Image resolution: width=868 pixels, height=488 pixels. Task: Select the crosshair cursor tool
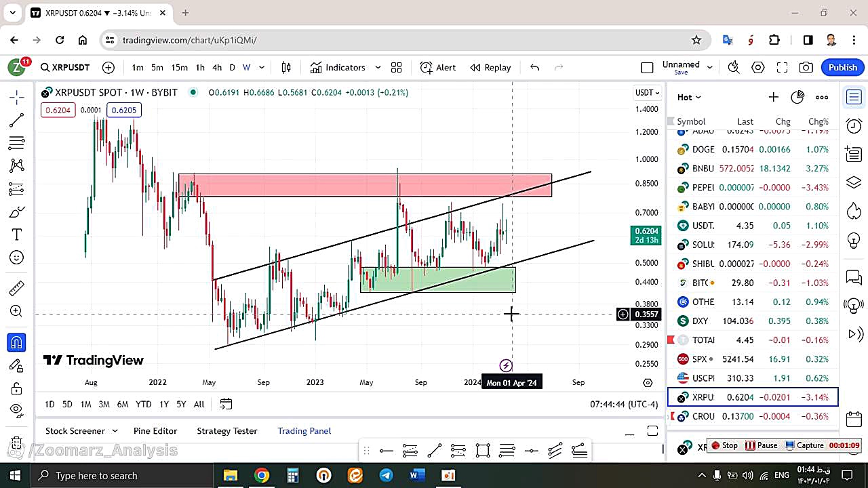tap(17, 97)
